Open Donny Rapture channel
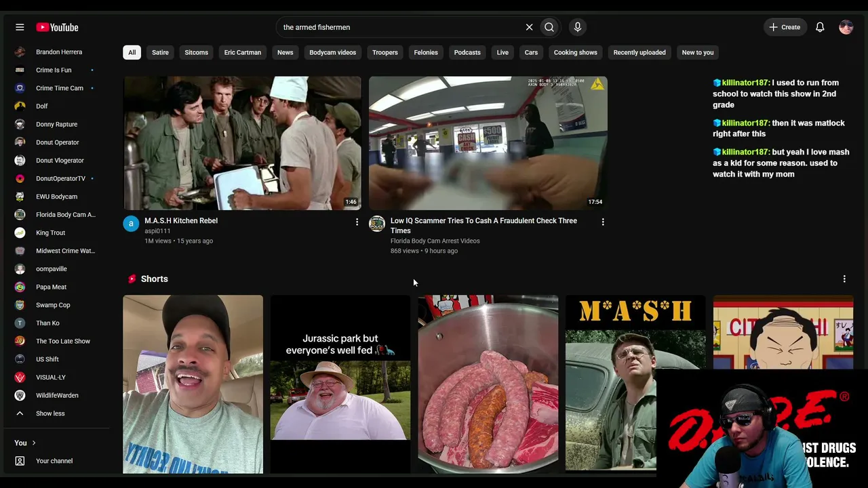The height and width of the screenshot is (488, 868). [56, 124]
